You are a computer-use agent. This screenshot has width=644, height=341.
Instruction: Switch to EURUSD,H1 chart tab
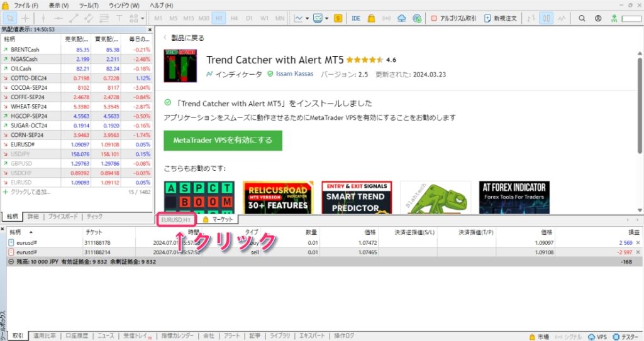tap(176, 220)
